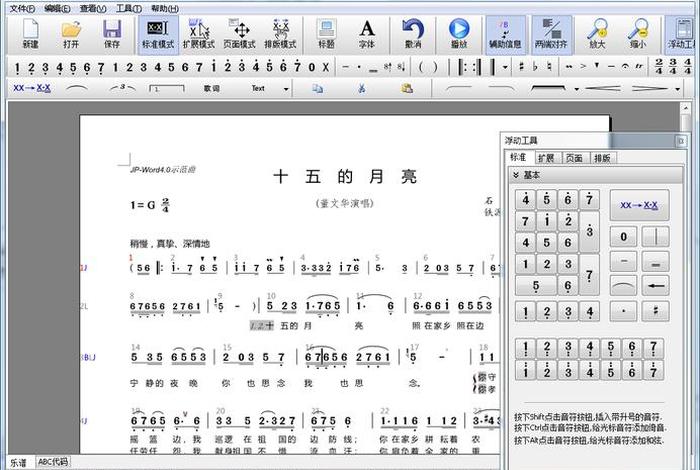
Task: Open the 文件 menu
Action: pos(22,8)
